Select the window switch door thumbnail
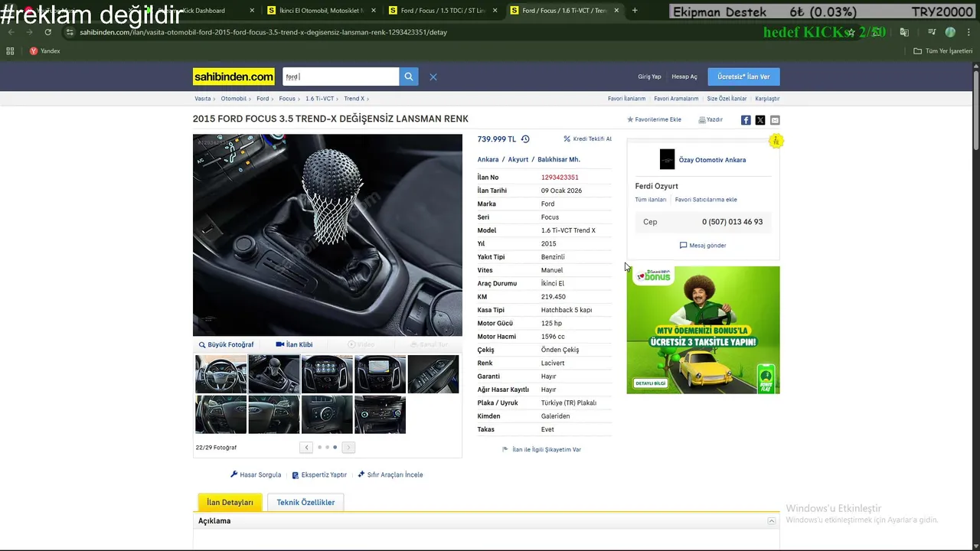 pos(433,374)
